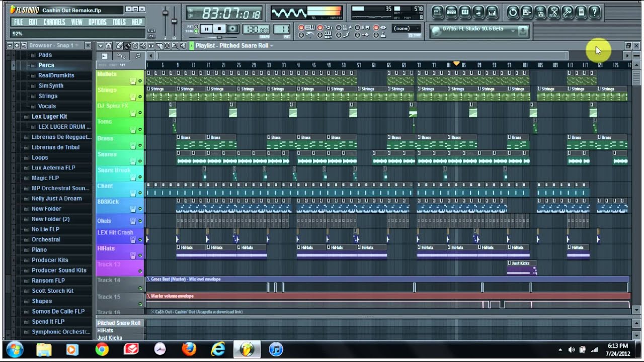
Task: Open the CHANNELS menu
Action: click(x=54, y=22)
